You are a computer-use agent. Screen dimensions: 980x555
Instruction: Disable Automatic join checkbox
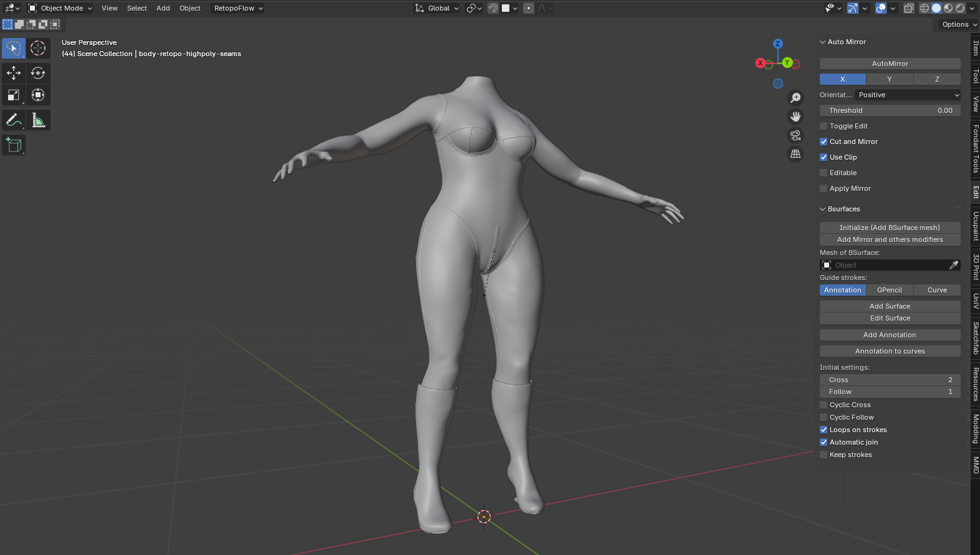[824, 442]
